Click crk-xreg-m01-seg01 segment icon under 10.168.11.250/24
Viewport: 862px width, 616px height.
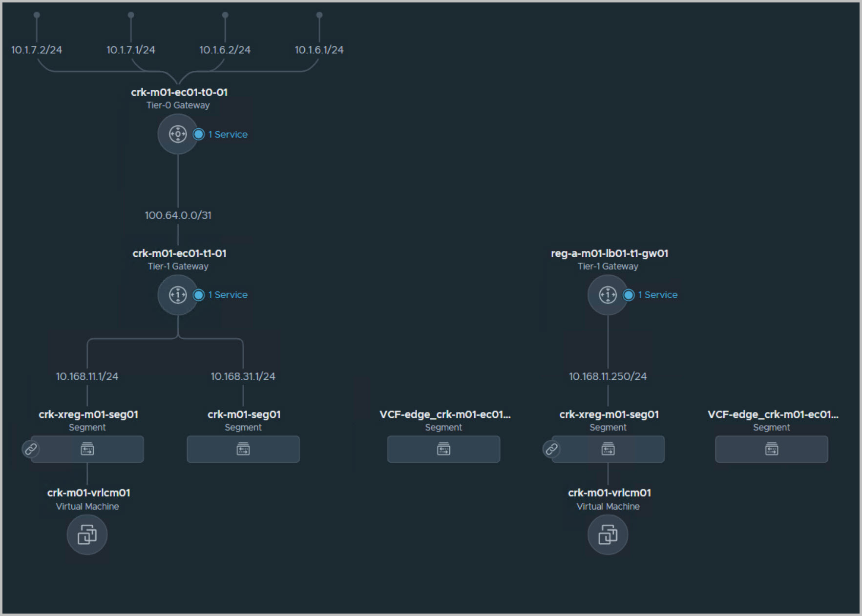[608, 449]
